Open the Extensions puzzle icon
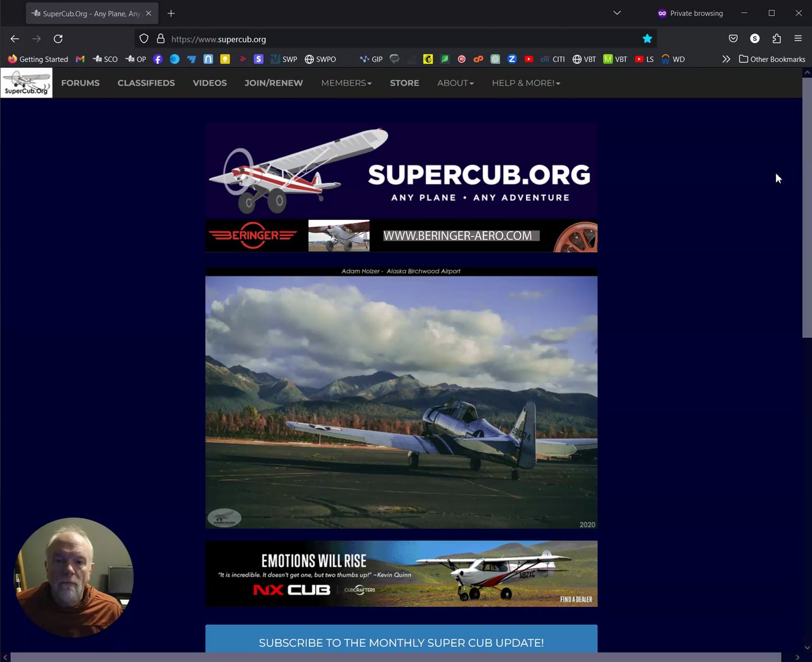 (776, 39)
